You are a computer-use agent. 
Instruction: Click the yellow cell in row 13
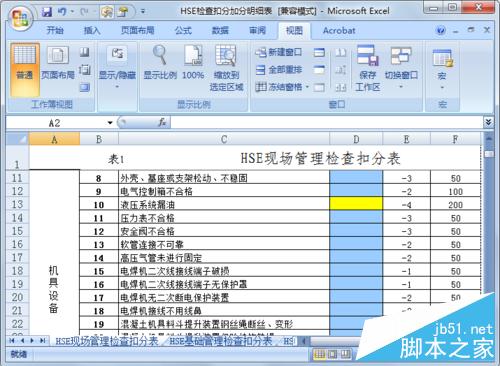[x=356, y=203]
